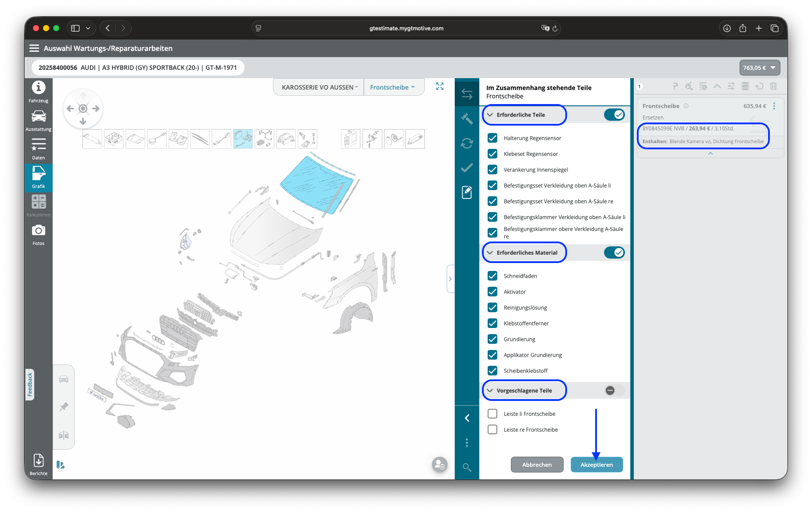Click the browser share icon
This screenshot has height=512, width=812.
[743, 28]
